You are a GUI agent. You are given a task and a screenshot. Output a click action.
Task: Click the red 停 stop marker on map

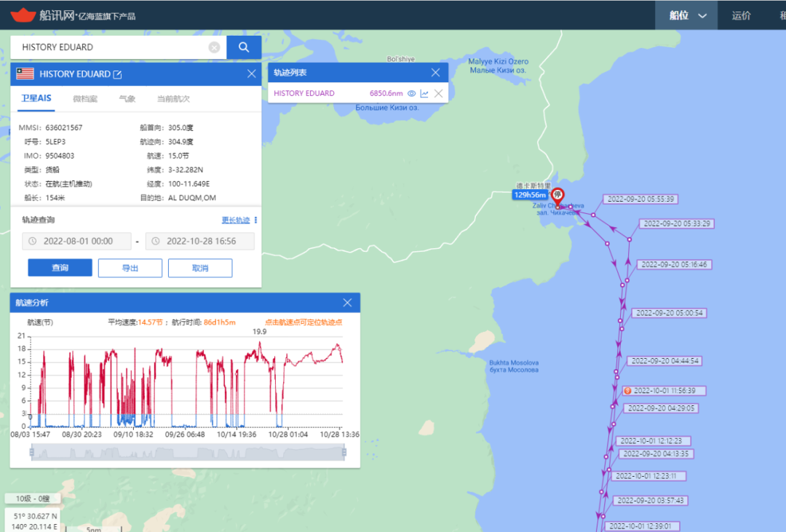(557, 195)
